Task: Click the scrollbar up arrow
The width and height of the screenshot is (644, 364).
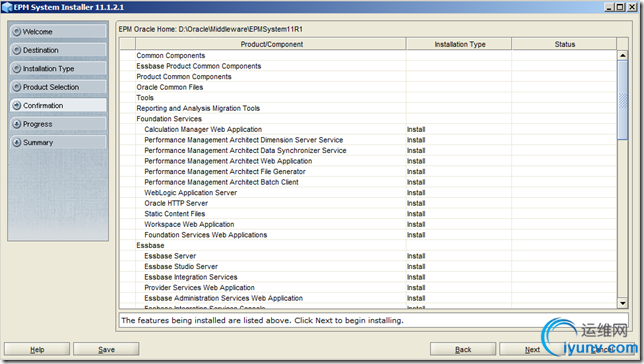Action: point(623,55)
